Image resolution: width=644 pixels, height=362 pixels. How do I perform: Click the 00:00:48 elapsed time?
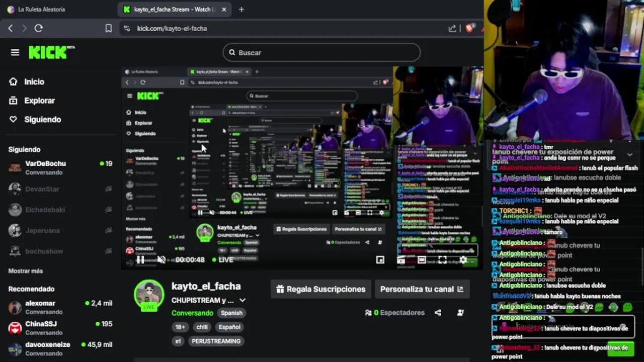coord(190,260)
